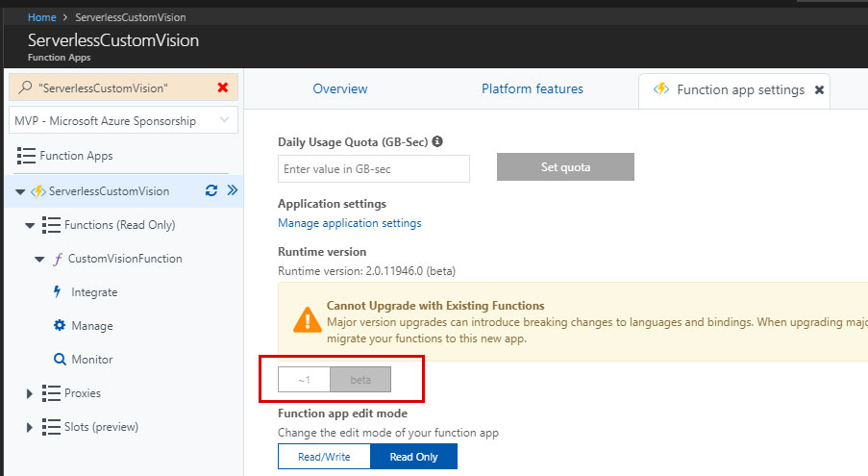Click ServerlessCustomVision page title

tap(113, 39)
